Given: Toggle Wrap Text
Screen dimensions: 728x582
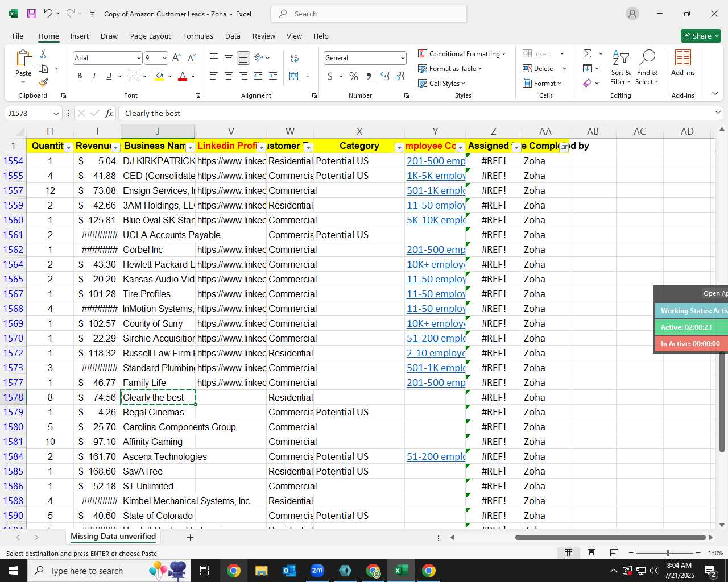Looking at the screenshot, I should pyautogui.click(x=295, y=58).
